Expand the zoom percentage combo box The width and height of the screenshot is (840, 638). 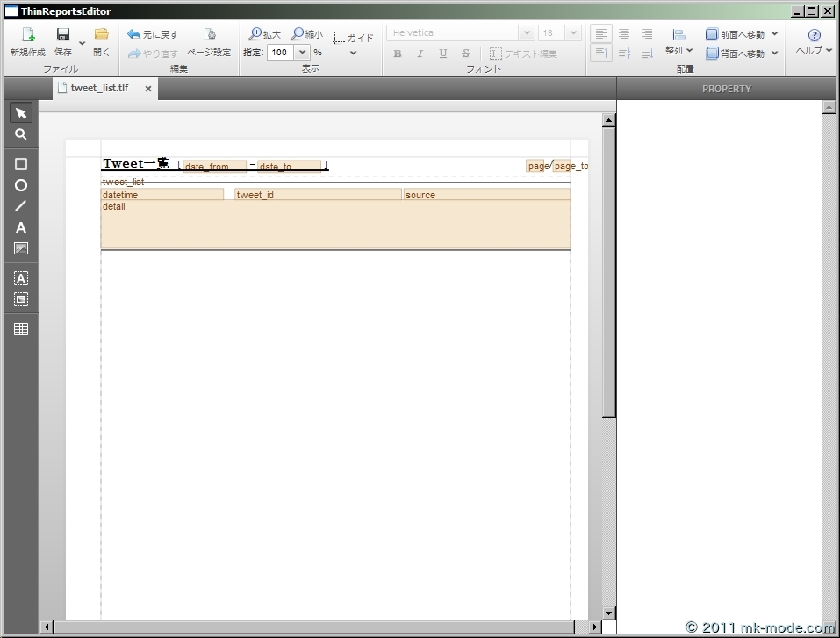[302, 53]
